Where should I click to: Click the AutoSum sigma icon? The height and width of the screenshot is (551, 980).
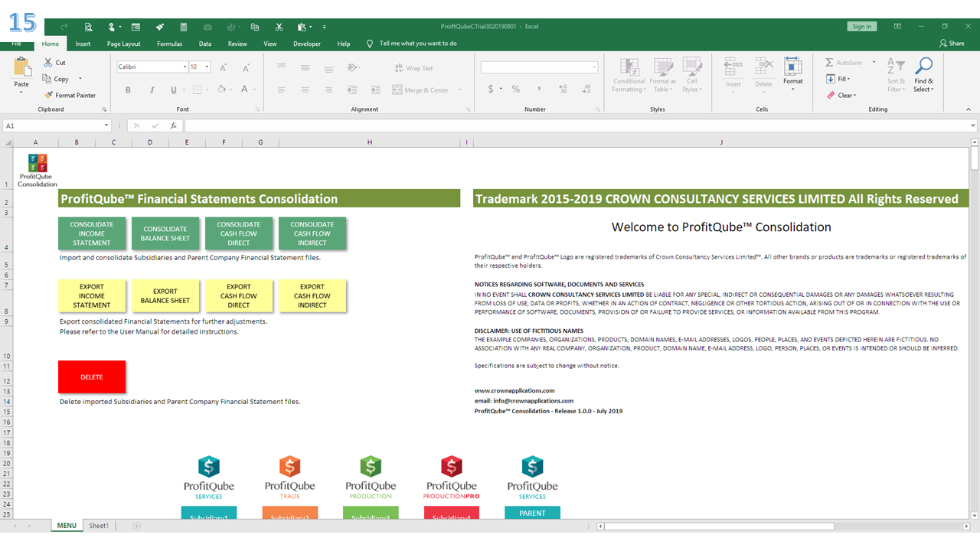[830, 63]
